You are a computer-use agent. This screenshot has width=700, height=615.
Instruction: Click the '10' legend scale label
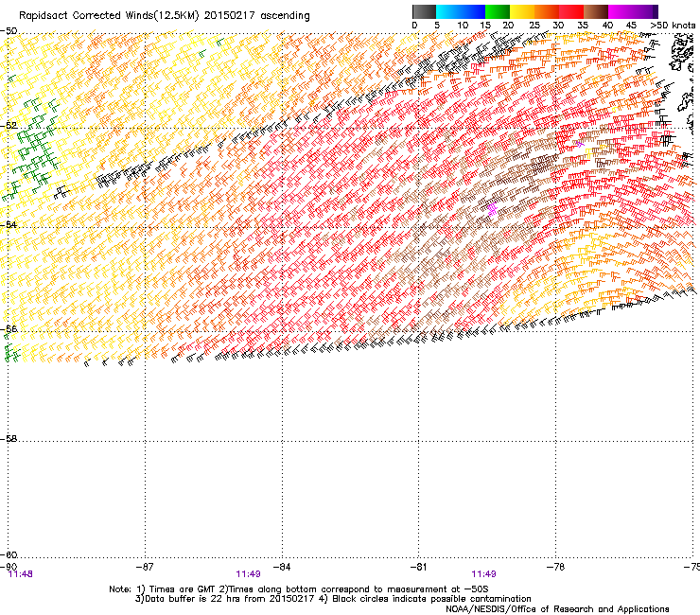[x=463, y=26]
